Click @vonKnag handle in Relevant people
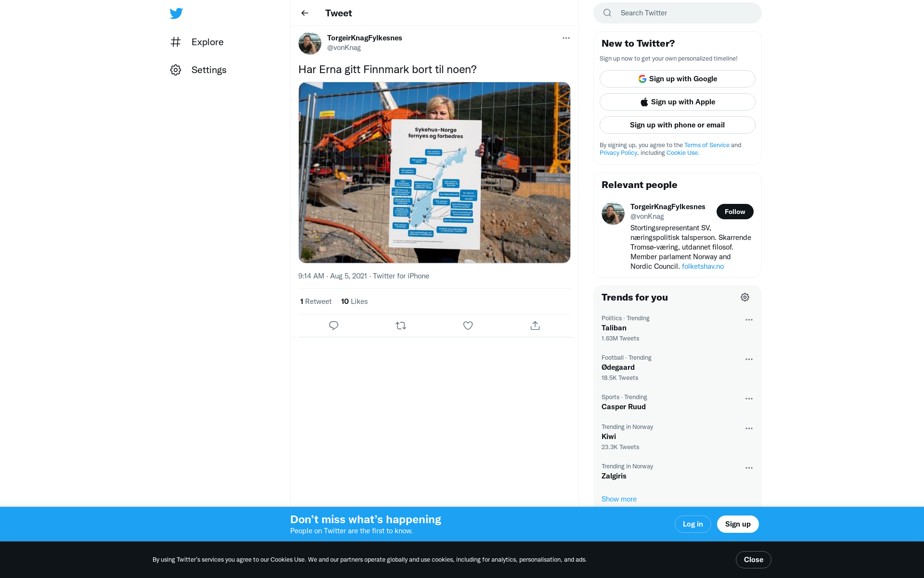This screenshot has width=924, height=578. click(647, 216)
